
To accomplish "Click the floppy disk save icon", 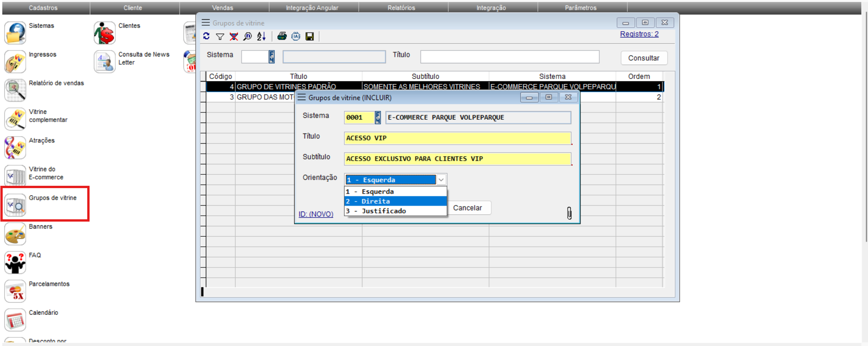I will click(310, 36).
